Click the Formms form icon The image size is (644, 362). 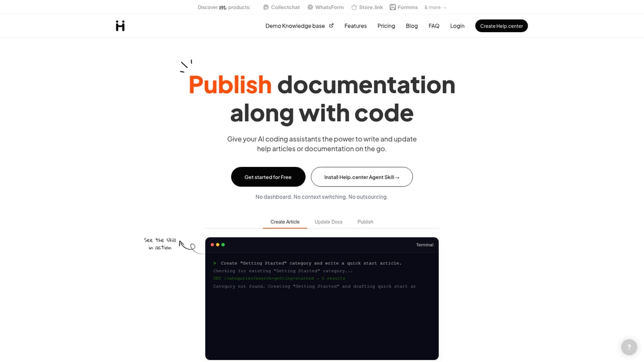393,7
